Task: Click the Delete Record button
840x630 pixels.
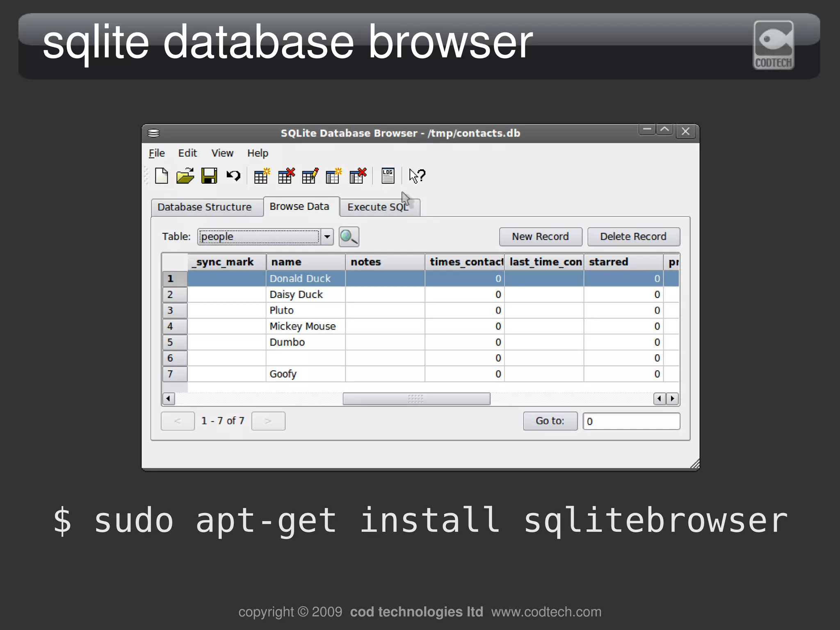Action: click(x=634, y=237)
